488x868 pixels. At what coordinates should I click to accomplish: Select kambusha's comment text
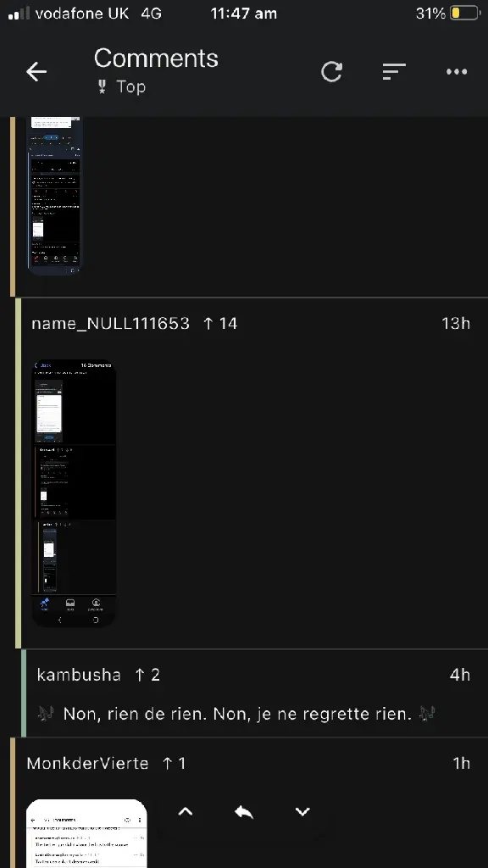[237, 714]
